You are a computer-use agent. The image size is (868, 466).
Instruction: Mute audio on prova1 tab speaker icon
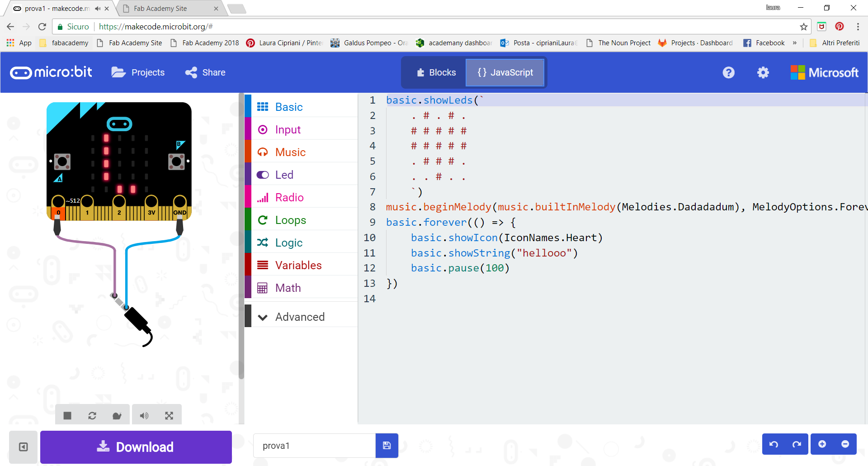coord(98,9)
